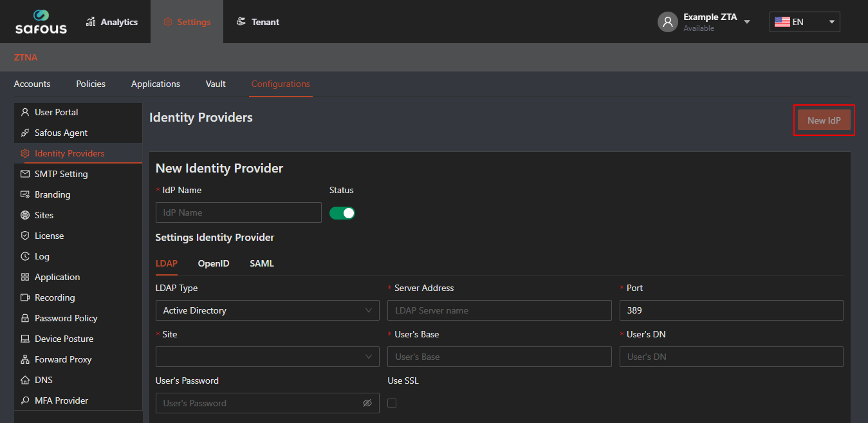Enable the Use SSL checkbox
Viewport: 868px width, 423px height.
coord(392,403)
